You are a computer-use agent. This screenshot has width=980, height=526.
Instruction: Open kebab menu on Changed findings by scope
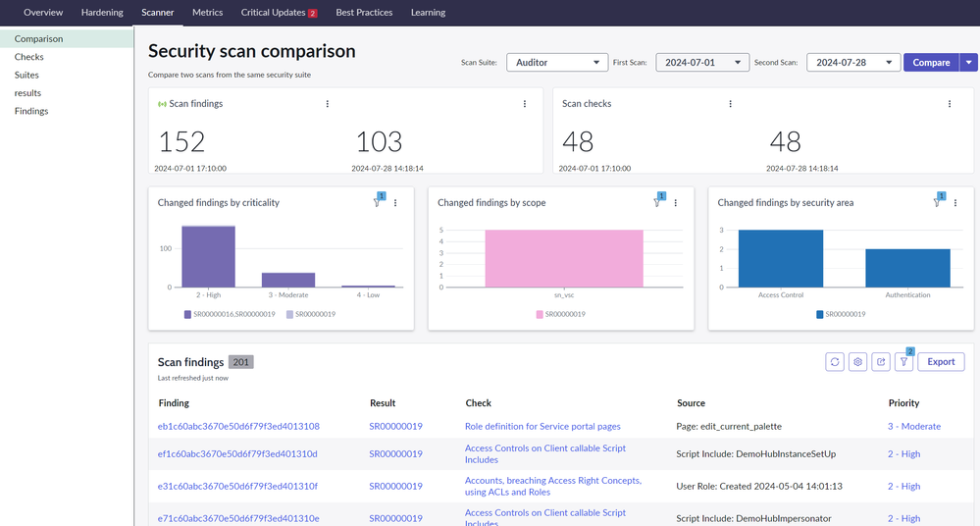click(676, 203)
